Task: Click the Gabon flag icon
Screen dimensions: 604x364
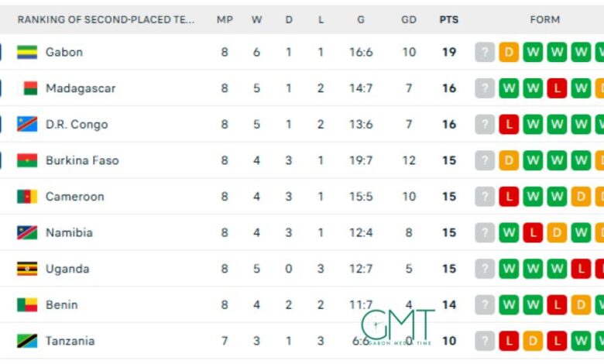Action: [x=27, y=53]
